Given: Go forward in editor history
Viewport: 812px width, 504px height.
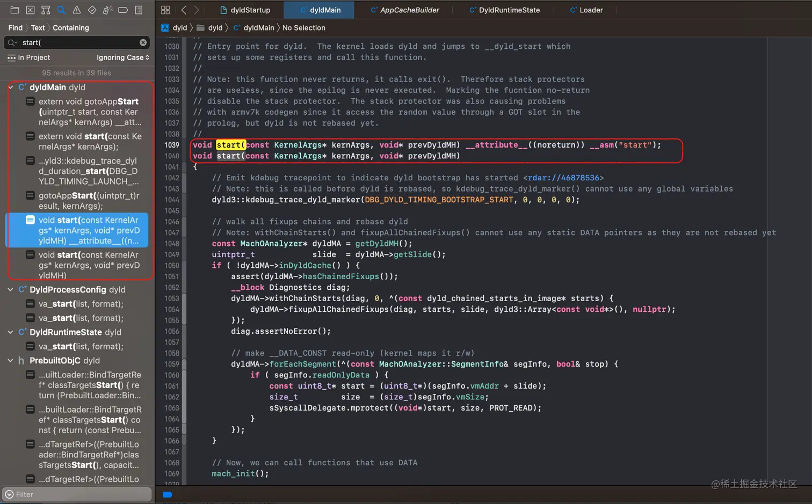Looking at the screenshot, I should pos(197,10).
